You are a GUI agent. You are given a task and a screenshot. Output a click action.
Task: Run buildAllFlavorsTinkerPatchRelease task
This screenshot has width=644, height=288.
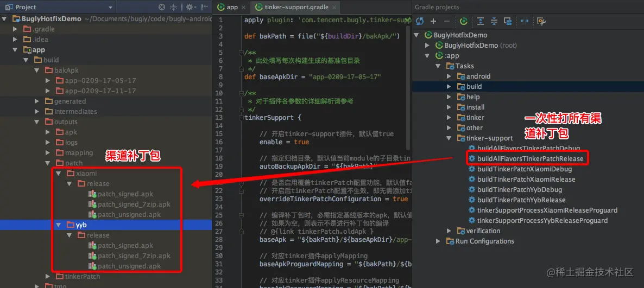[530, 159]
